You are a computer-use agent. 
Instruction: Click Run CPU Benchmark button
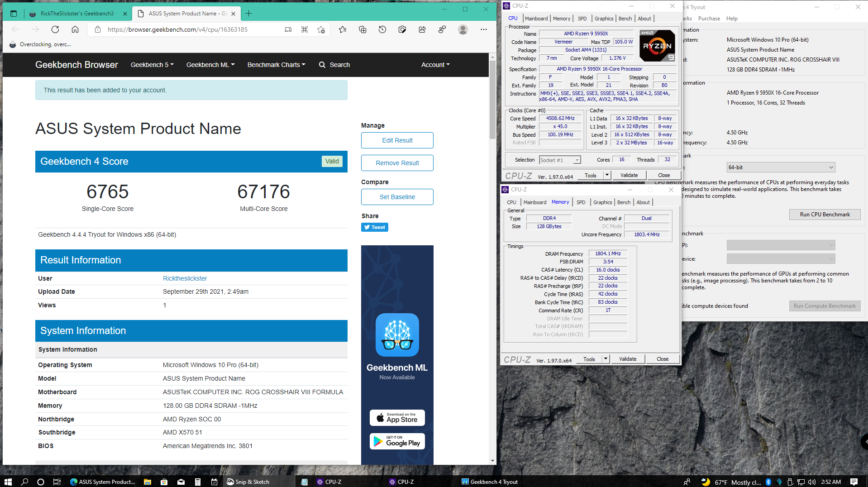pyautogui.click(x=825, y=215)
